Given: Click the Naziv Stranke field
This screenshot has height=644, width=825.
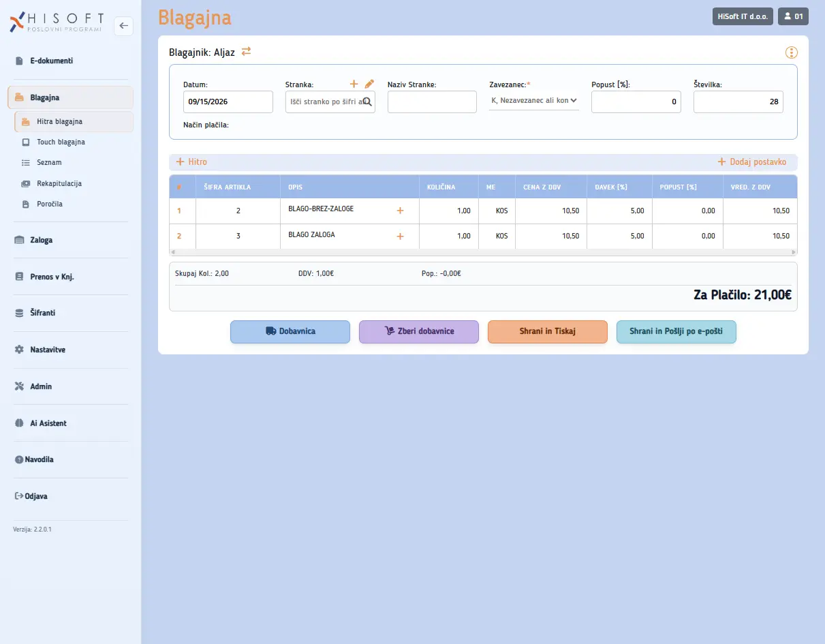Looking at the screenshot, I should (x=432, y=102).
